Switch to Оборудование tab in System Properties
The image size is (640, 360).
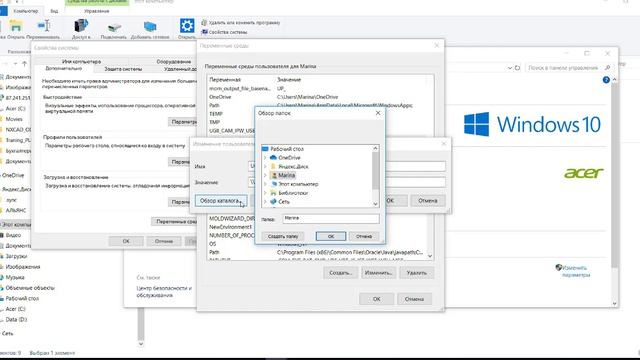(x=174, y=62)
